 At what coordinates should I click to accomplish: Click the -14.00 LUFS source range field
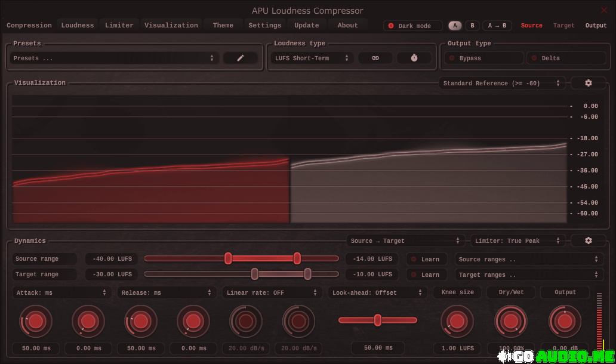pos(372,259)
